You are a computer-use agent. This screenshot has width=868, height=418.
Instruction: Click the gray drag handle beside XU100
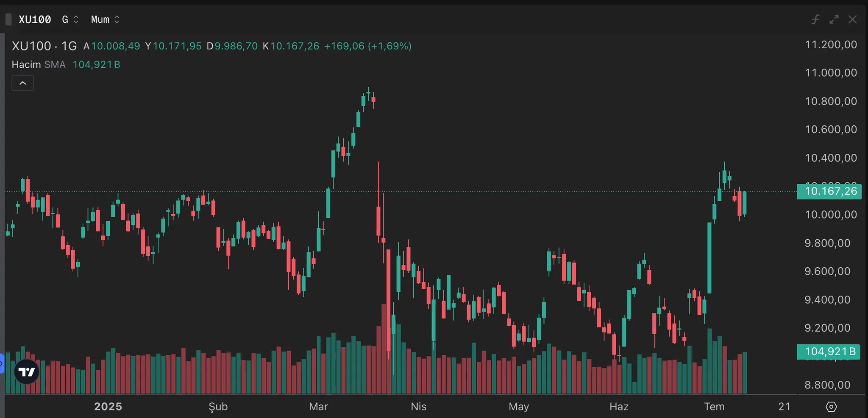point(8,19)
